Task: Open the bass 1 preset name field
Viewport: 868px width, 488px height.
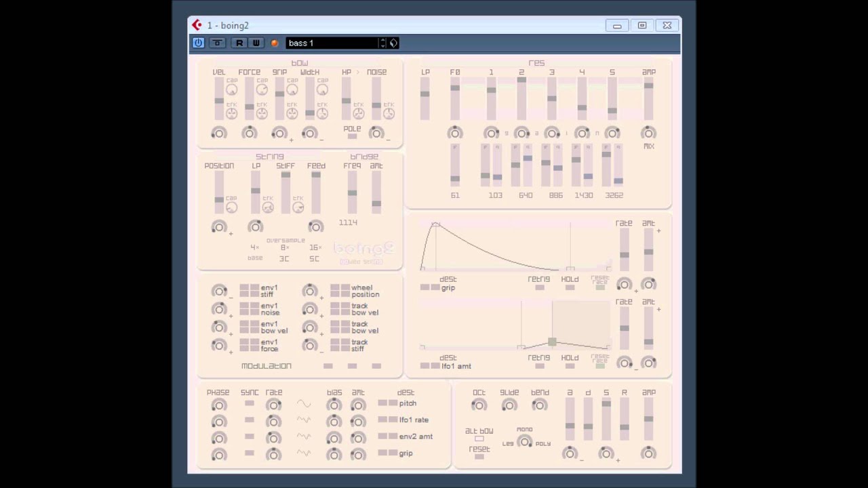Action: (x=332, y=43)
